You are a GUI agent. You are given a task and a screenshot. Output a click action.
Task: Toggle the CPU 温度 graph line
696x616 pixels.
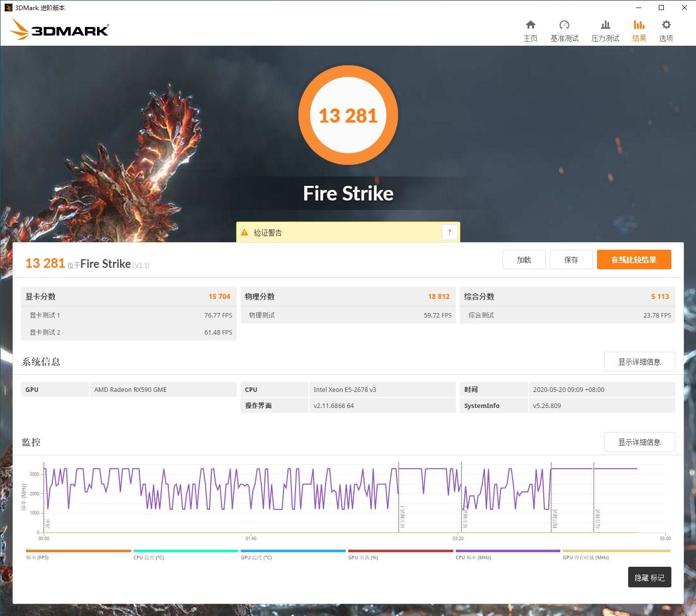[x=185, y=551]
